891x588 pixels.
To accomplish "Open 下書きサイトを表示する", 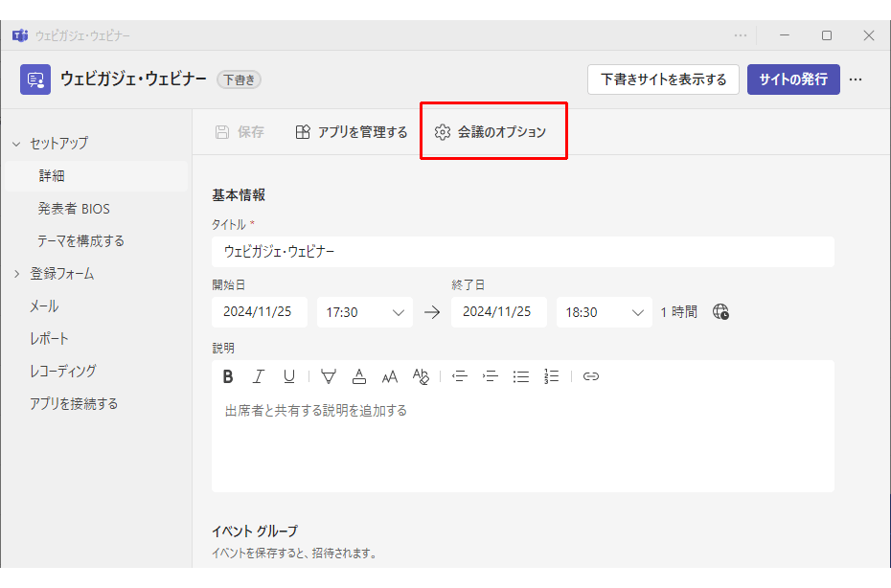I will 663,79.
